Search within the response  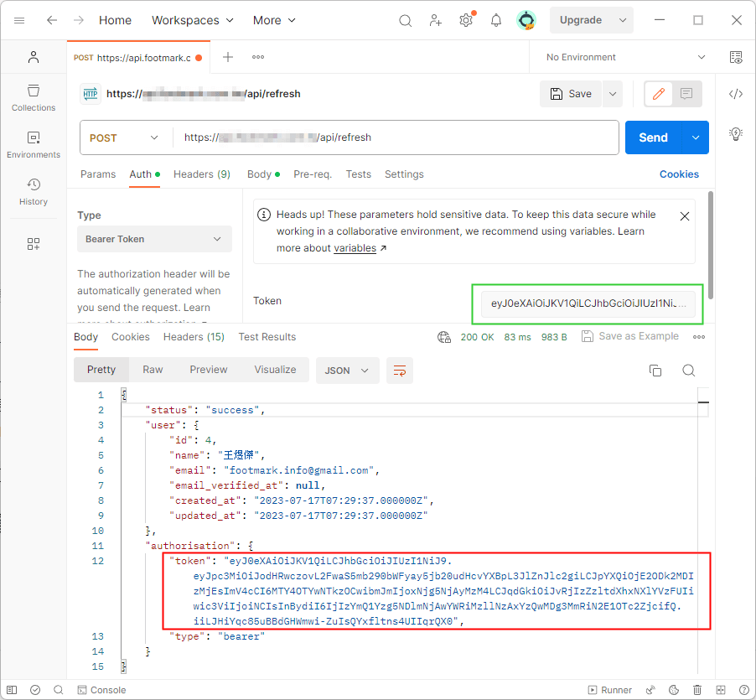[x=688, y=370]
